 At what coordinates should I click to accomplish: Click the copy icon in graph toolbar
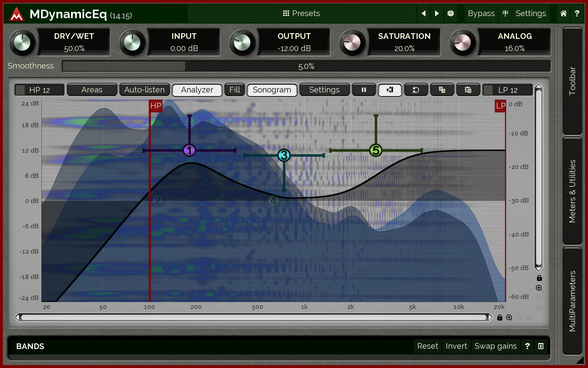[442, 90]
